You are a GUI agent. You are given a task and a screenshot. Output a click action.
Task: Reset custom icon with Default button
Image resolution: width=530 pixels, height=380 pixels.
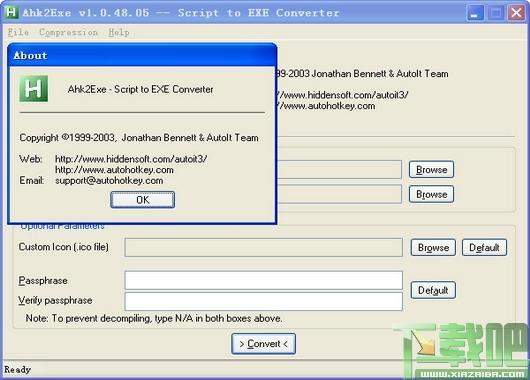(x=484, y=247)
